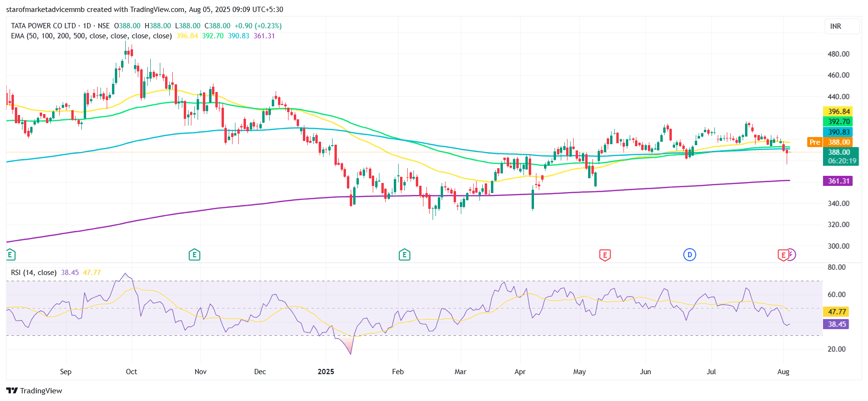Viewport: 868px width, 401px height.
Task: Click the +0.90 (+0.23%) change value
Action: 258,26
